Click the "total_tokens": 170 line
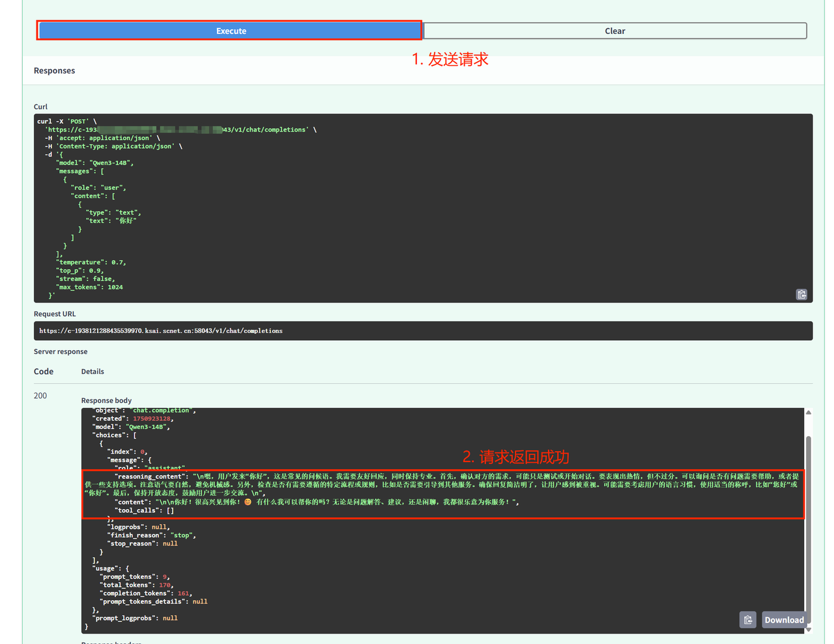Image resolution: width=834 pixels, height=644 pixels. [136, 585]
